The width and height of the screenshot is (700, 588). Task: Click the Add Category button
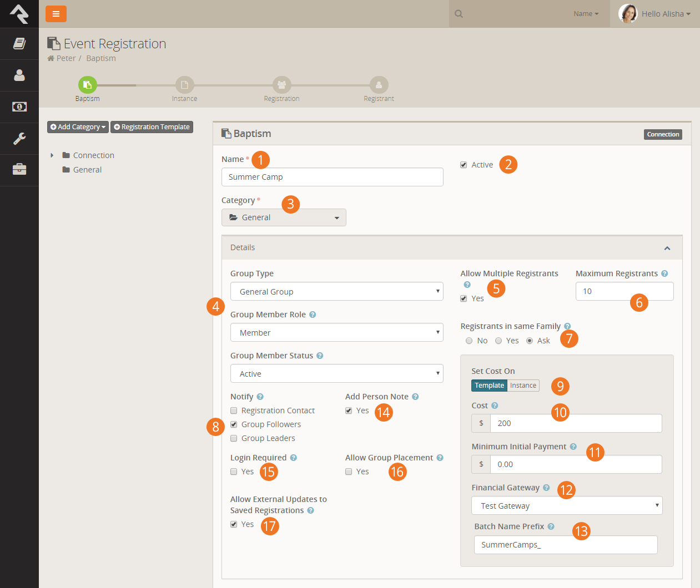tap(78, 127)
